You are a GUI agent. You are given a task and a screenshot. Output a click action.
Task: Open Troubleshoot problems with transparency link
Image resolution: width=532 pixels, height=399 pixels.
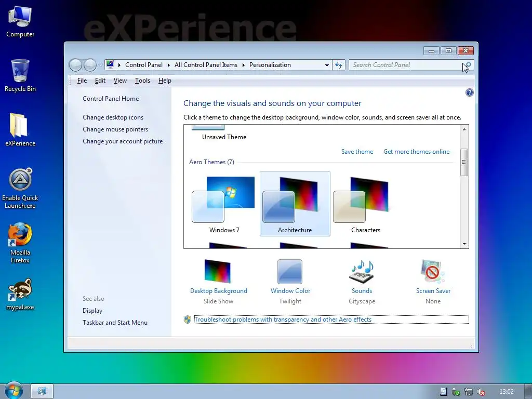point(283,320)
